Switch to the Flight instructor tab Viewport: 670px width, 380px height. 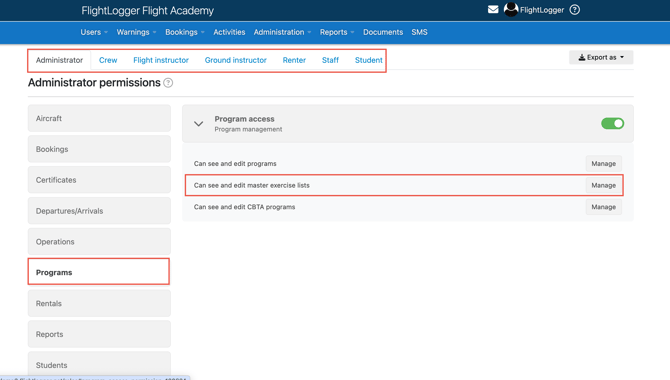tap(161, 60)
